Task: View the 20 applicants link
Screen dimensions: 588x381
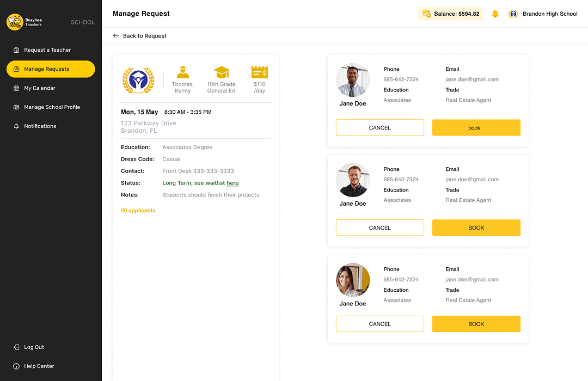Action: [x=138, y=210]
